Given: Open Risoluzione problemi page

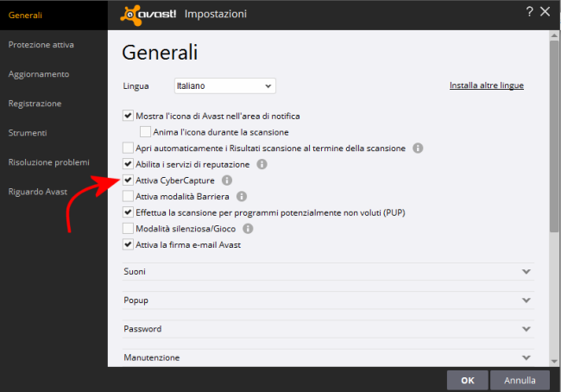Looking at the screenshot, I should 49,162.
